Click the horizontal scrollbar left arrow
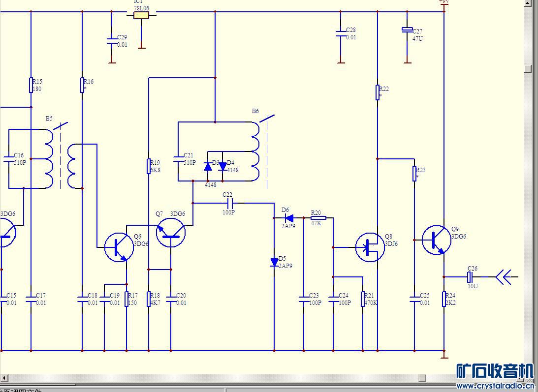 [x=4, y=378]
